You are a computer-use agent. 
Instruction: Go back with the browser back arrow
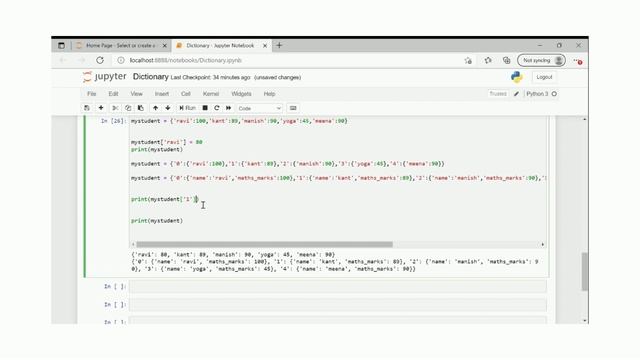63,60
